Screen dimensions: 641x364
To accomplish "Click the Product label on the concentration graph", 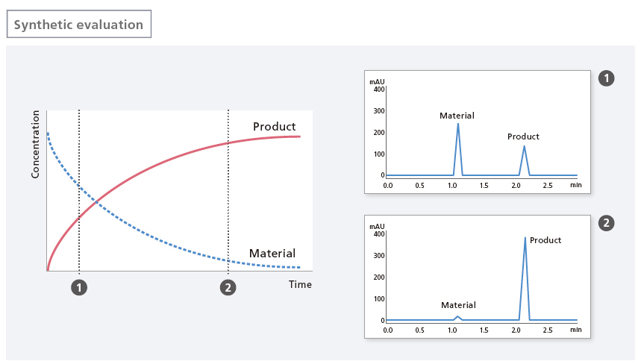I will click(x=274, y=127).
